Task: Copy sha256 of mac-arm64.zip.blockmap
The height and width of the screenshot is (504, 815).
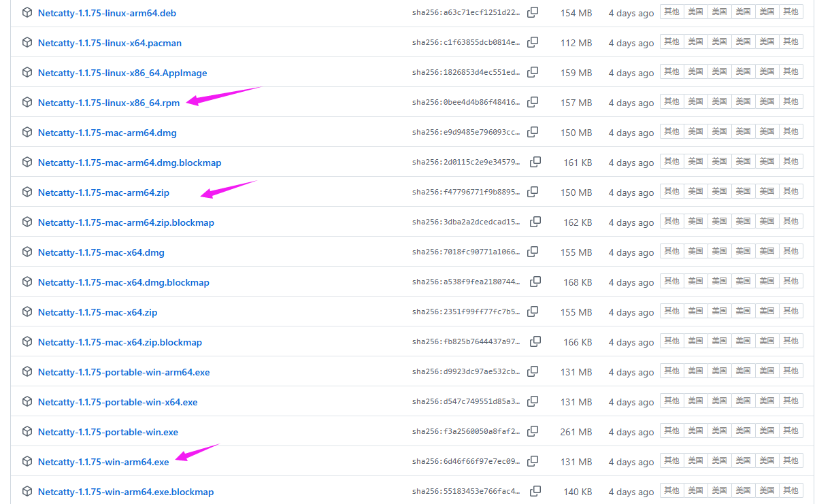Action: tap(535, 222)
